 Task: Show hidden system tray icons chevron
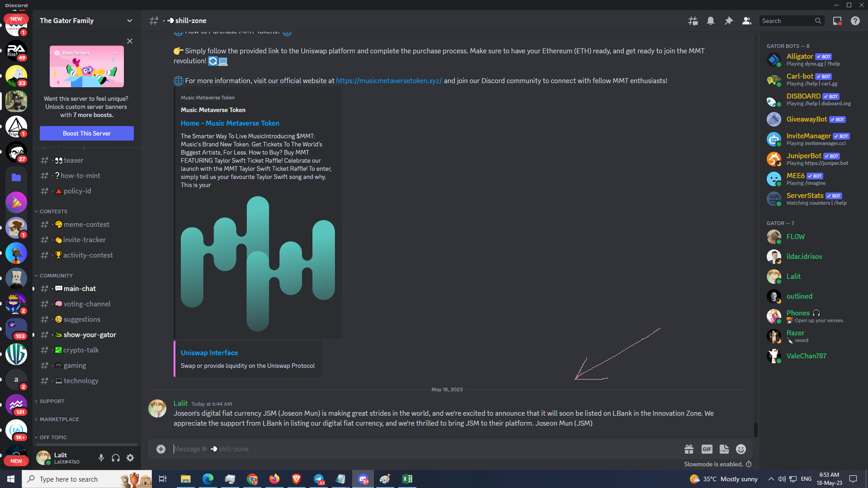[x=771, y=479]
